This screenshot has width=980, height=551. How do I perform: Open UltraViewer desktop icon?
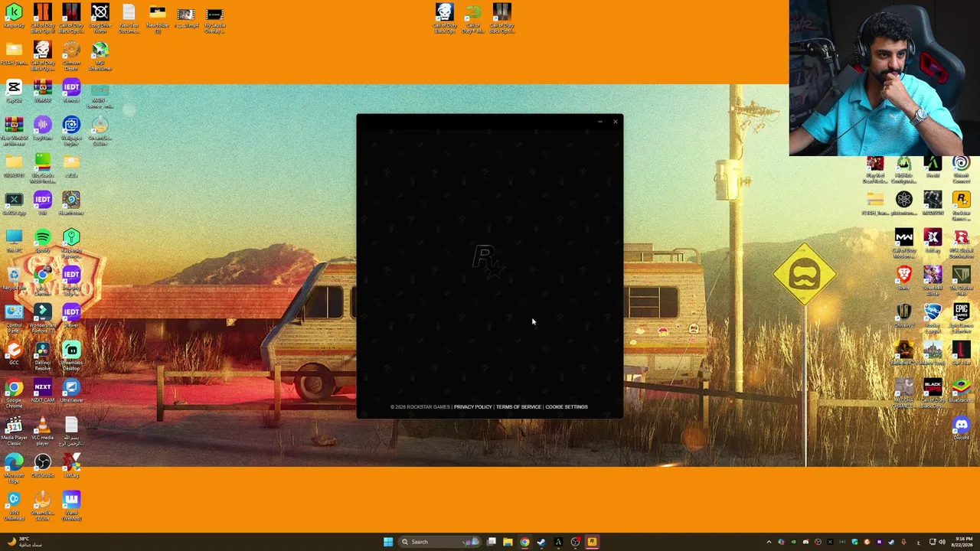pyautogui.click(x=71, y=391)
